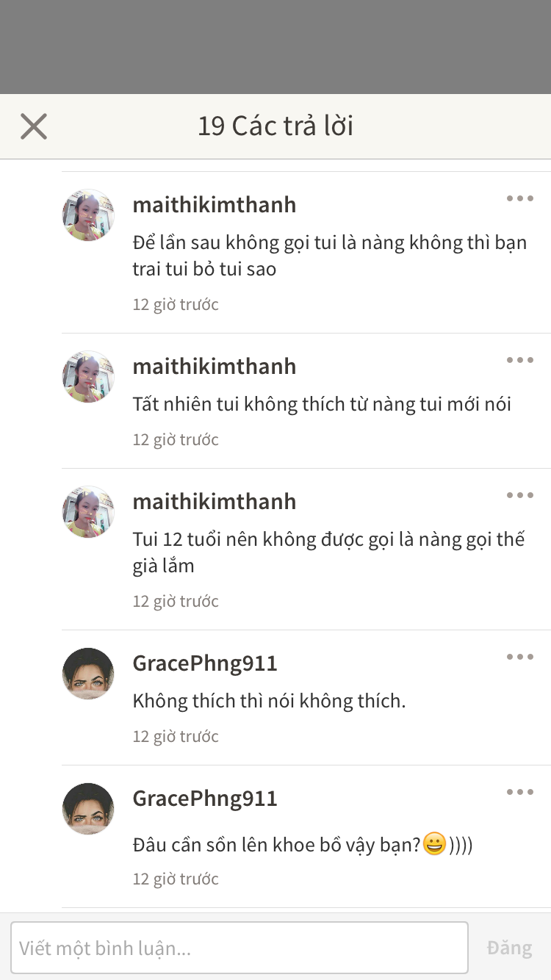Tap the '19 Các trả lời' header title
Image resolution: width=551 pixels, height=980 pixels.
tap(275, 126)
